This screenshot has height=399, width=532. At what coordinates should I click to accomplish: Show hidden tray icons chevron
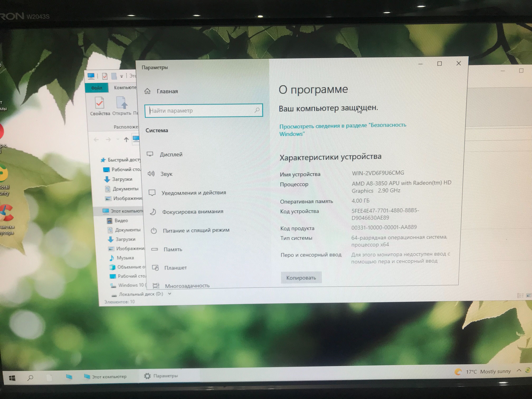(x=519, y=370)
